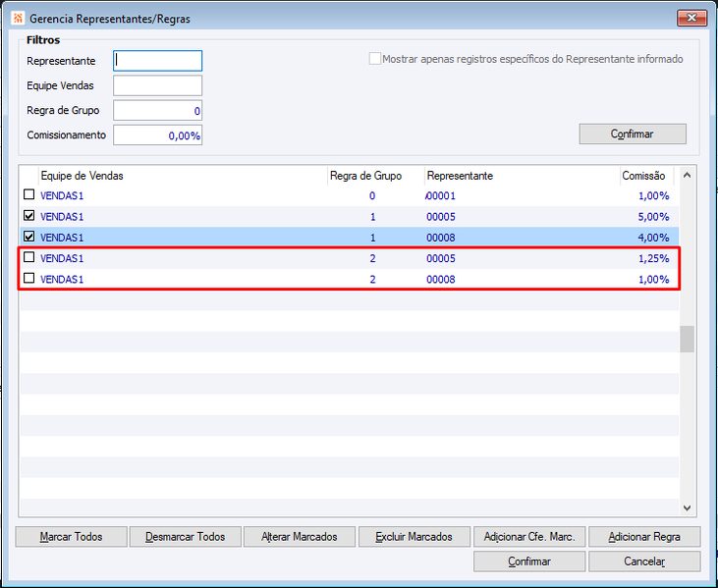Viewport: 718px width, 588px height.
Task: Uncheck the row with comissão 4,00%
Action: coord(28,237)
